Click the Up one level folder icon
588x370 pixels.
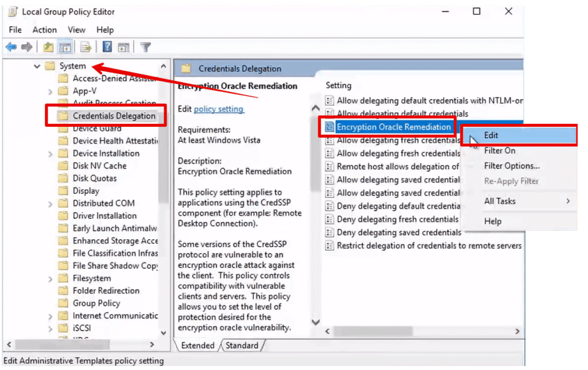tap(48, 46)
